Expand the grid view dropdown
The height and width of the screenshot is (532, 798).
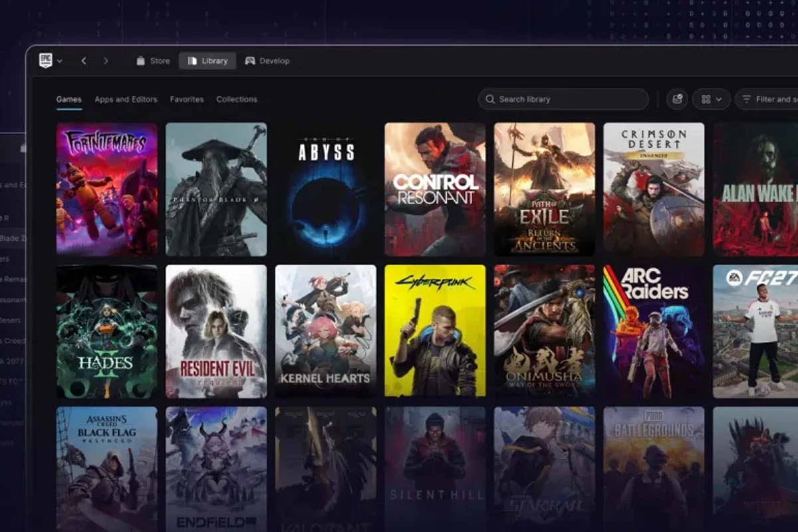(x=711, y=99)
